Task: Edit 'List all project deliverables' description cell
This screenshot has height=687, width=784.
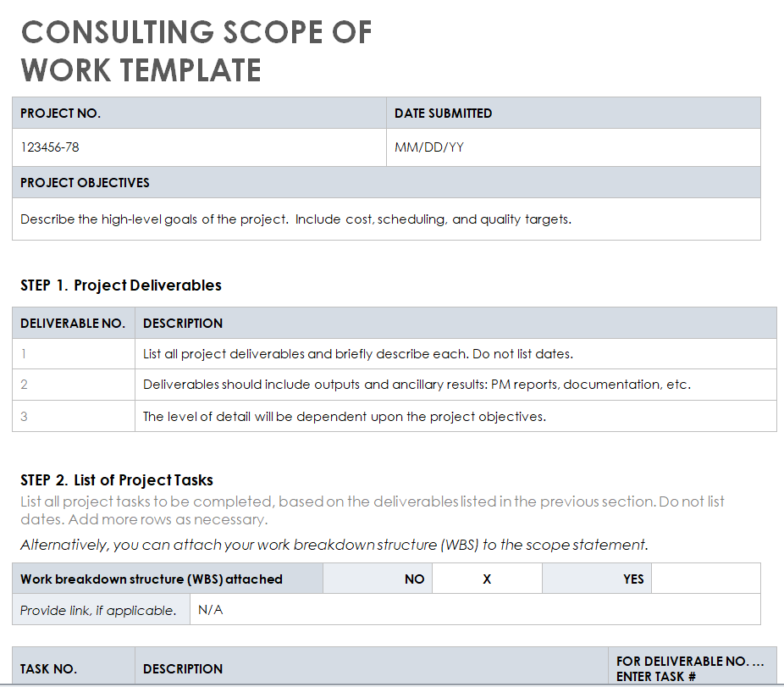Action: coord(455,354)
